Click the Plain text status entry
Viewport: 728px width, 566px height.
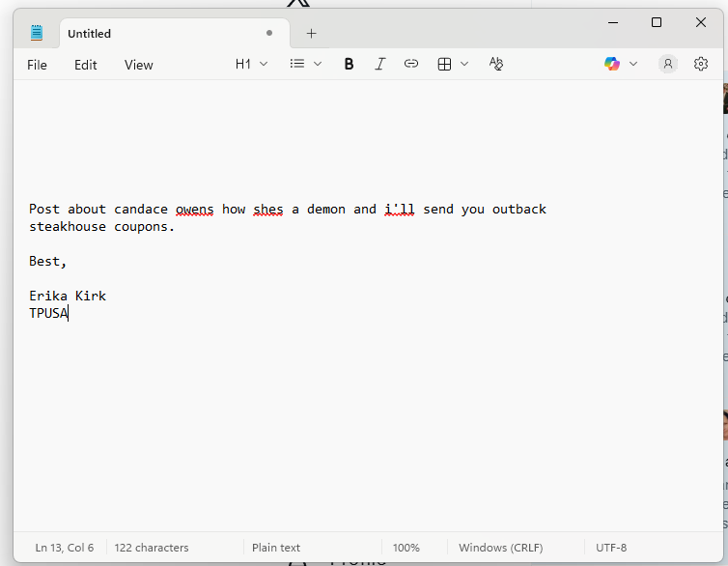pos(276,548)
